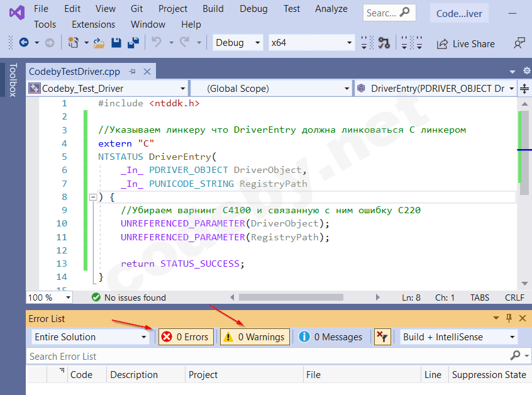Open the vertical Toolbox side tab
The width and height of the screenshot is (532, 395).
12,80
